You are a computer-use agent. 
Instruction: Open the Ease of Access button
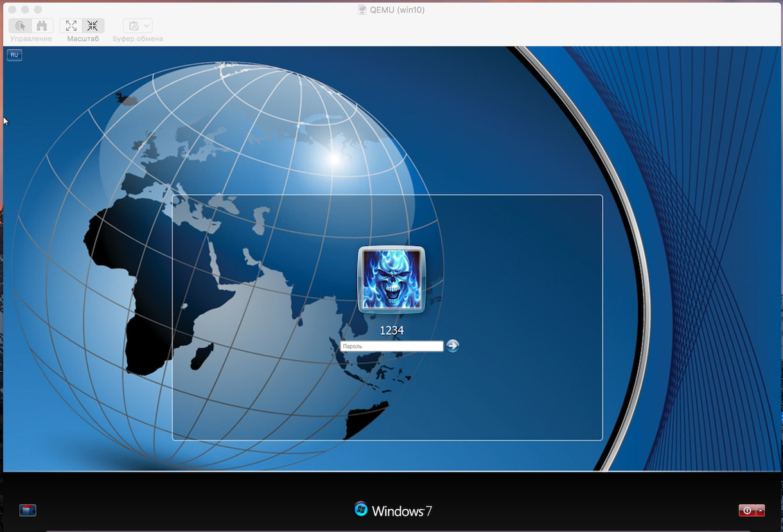pyautogui.click(x=28, y=511)
